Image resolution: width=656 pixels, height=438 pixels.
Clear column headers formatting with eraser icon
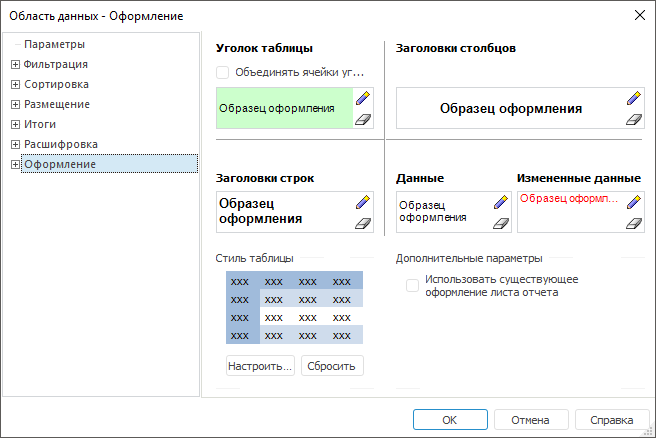coord(634,120)
